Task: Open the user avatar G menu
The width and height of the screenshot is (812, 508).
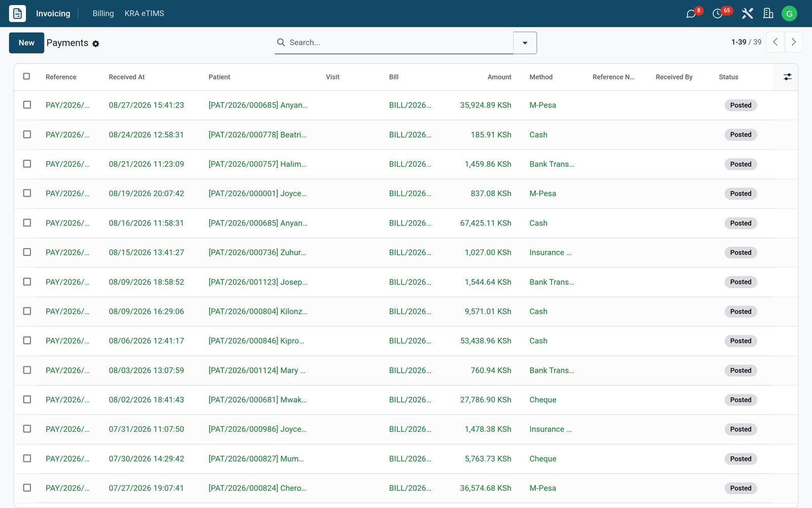Action: point(789,14)
